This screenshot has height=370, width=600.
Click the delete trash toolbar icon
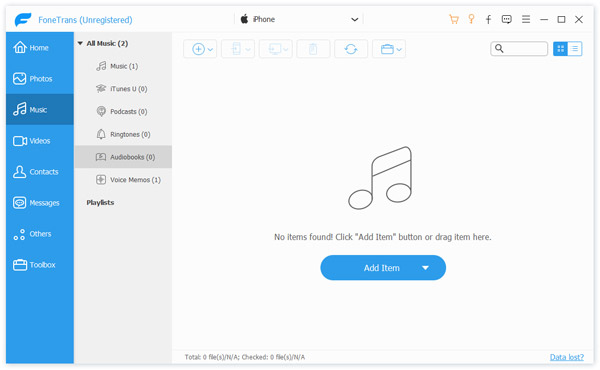point(313,49)
